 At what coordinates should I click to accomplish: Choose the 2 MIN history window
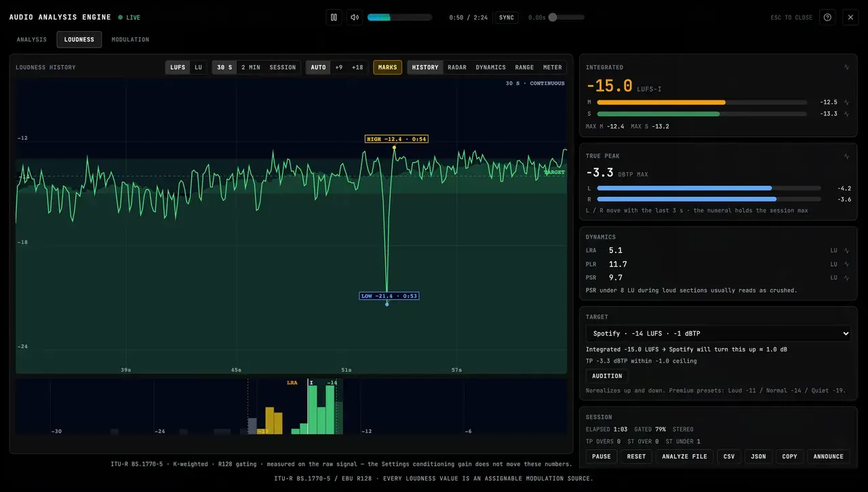coord(251,67)
